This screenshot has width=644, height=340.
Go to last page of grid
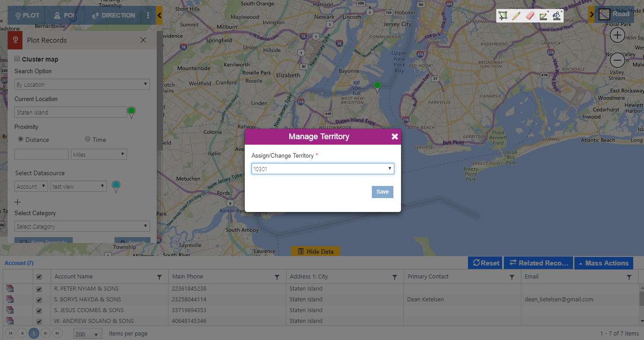[57, 333]
